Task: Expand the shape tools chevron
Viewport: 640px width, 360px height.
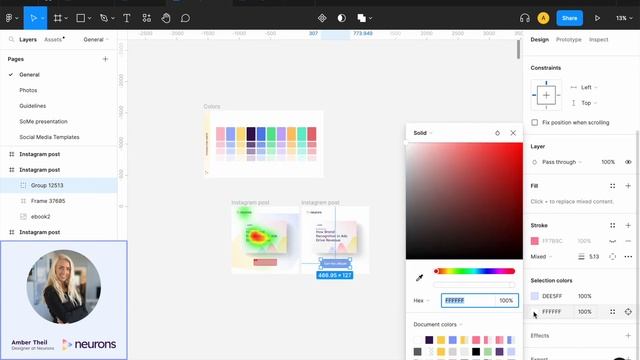Action: pyautogui.click(x=89, y=18)
